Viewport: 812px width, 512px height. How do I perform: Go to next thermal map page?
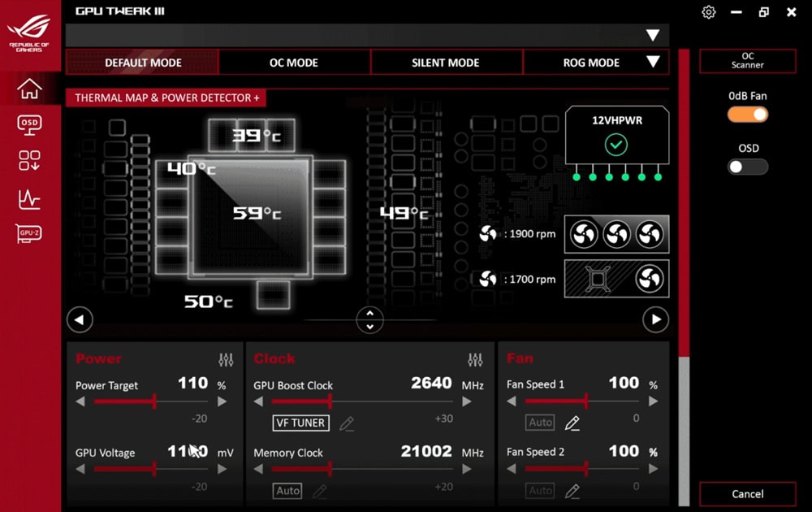click(x=655, y=319)
